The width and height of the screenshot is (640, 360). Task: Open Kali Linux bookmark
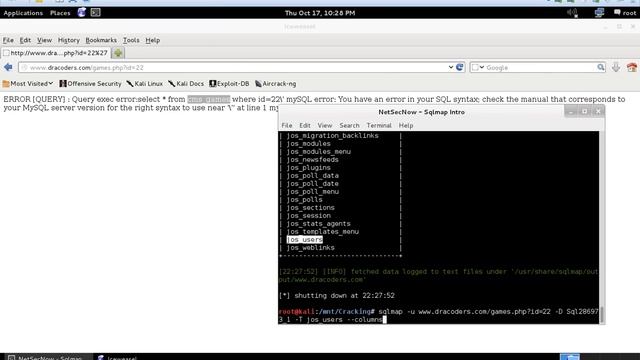tap(144, 84)
